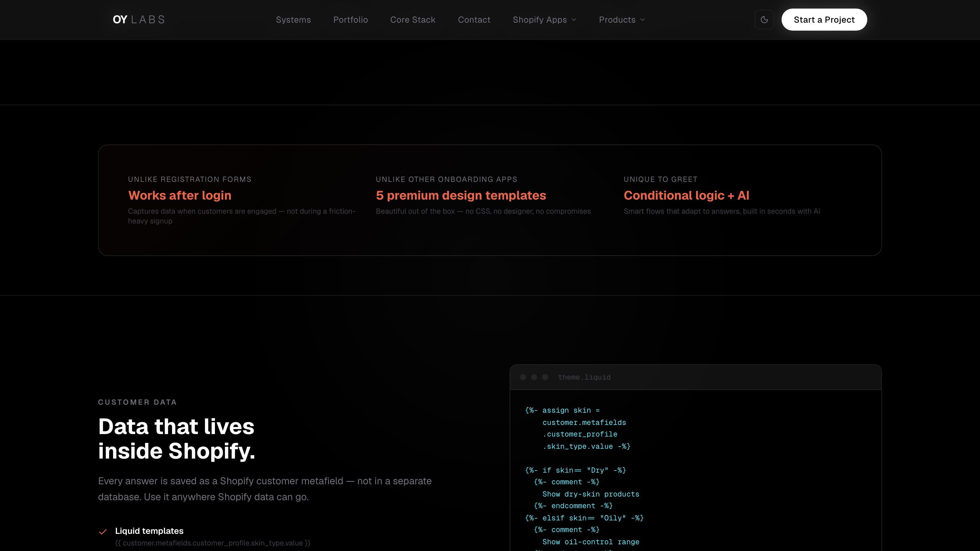Viewport: 980px width, 551px height.
Task: Select the Contact nav item
Action: [474, 20]
